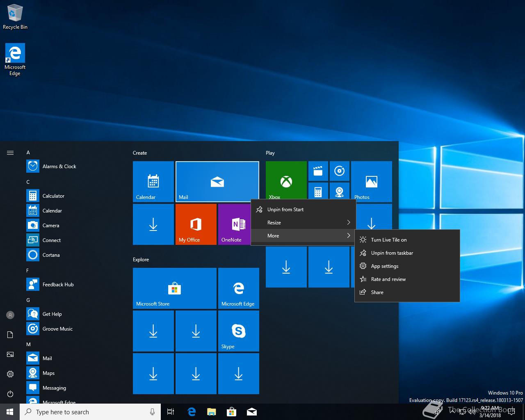Expand the Start menu hamburger button
This screenshot has height=420, width=525.
coord(10,153)
